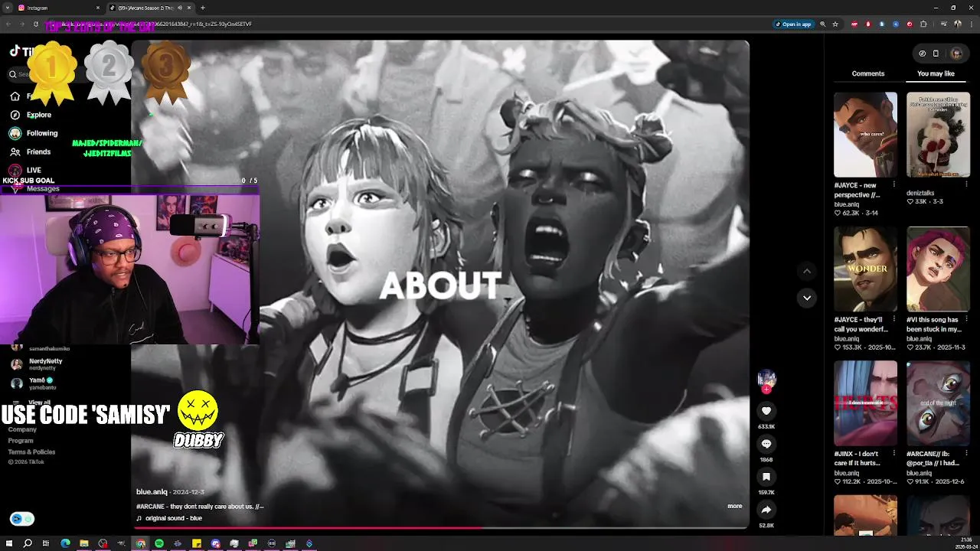Reload the page
Viewport: 980px width, 551px height.
pos(35,24)
